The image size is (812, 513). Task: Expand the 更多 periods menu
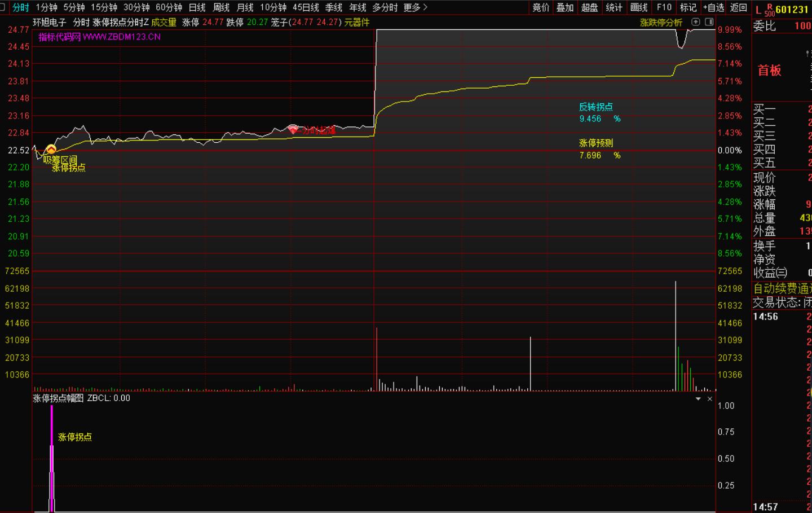(x=415, y=7)
